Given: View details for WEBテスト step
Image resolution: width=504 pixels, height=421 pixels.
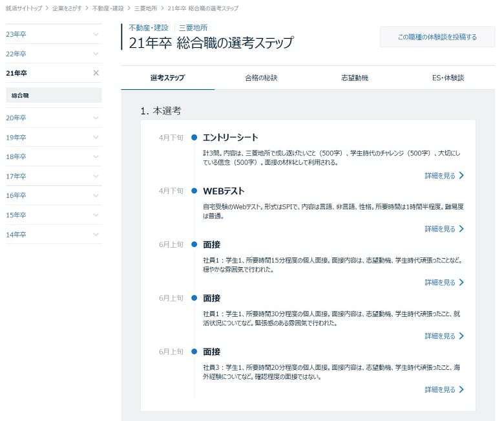Looking at the screenshot, I should pos(444,229).
